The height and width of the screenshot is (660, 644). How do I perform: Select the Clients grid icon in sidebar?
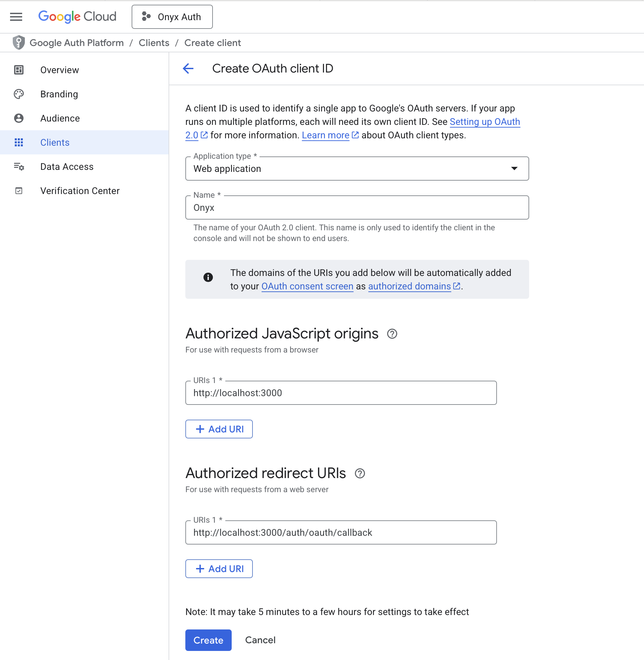18,142
